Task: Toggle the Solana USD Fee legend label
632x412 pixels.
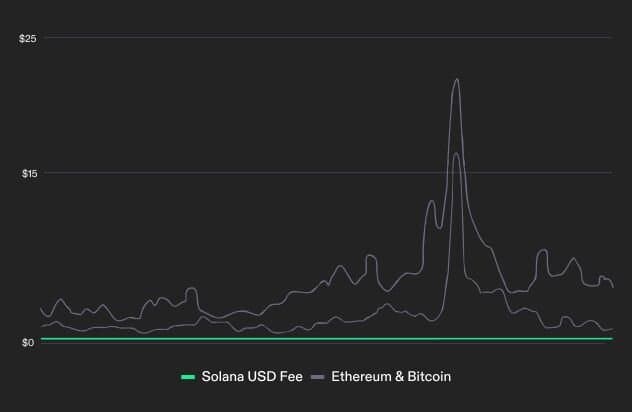Action: [252, 377]
